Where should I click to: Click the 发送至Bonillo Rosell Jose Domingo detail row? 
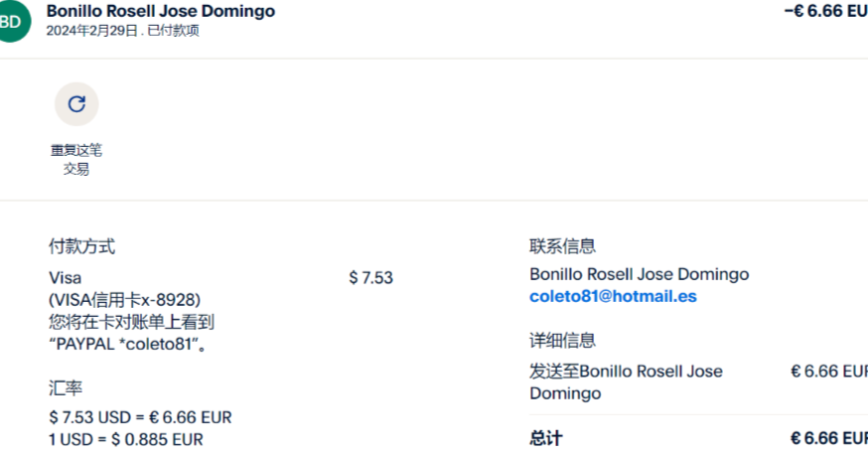tap(698, 382)
